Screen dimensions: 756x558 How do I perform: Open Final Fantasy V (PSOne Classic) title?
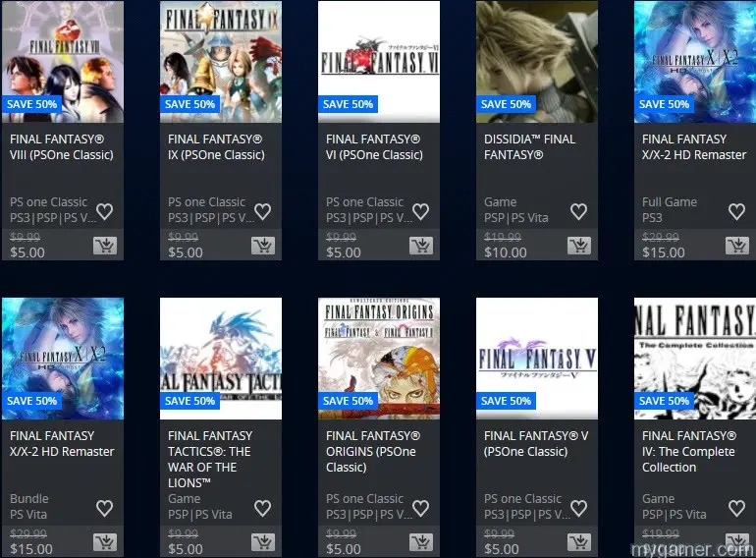click(x=536, y=444)
